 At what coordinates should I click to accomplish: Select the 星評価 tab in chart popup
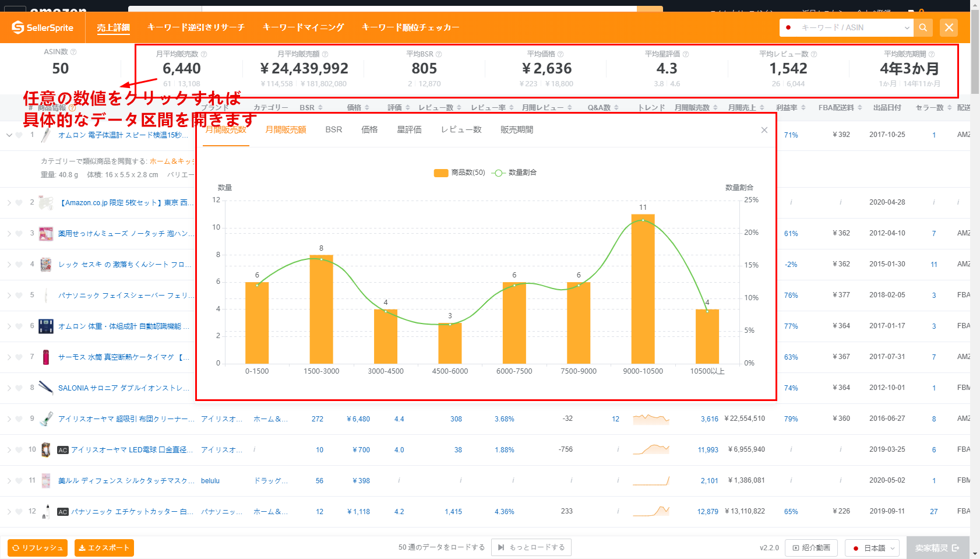[x=409, y=129]
